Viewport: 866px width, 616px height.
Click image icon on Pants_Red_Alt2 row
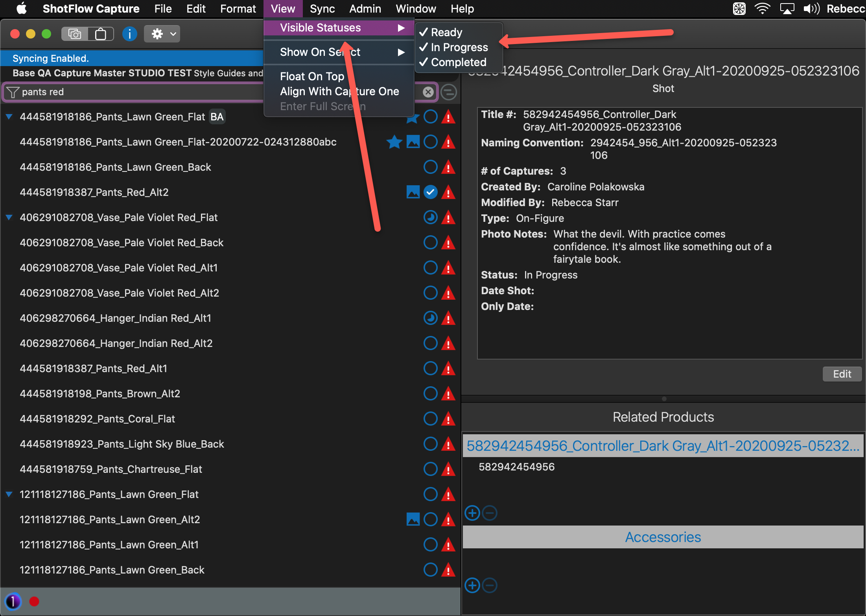[413, 192]
